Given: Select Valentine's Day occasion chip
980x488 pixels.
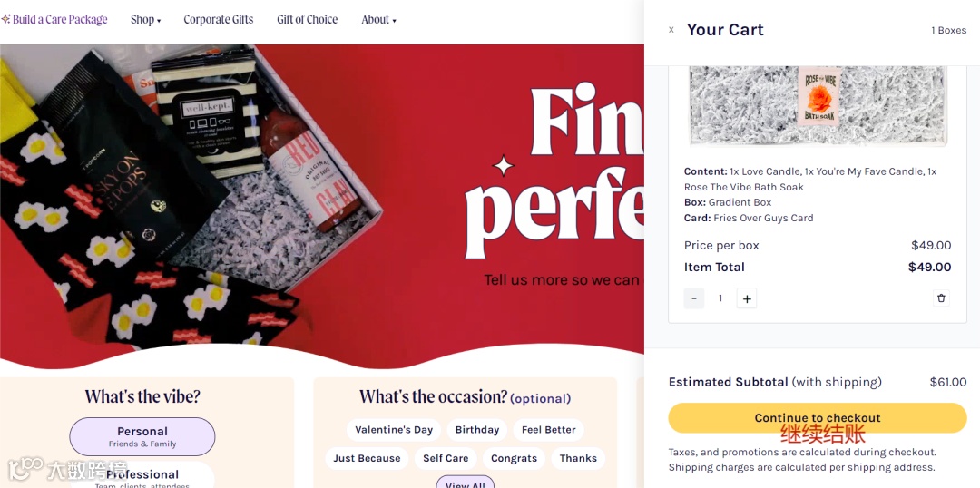Looking at the screenshot, I should (x=394, y=430).
